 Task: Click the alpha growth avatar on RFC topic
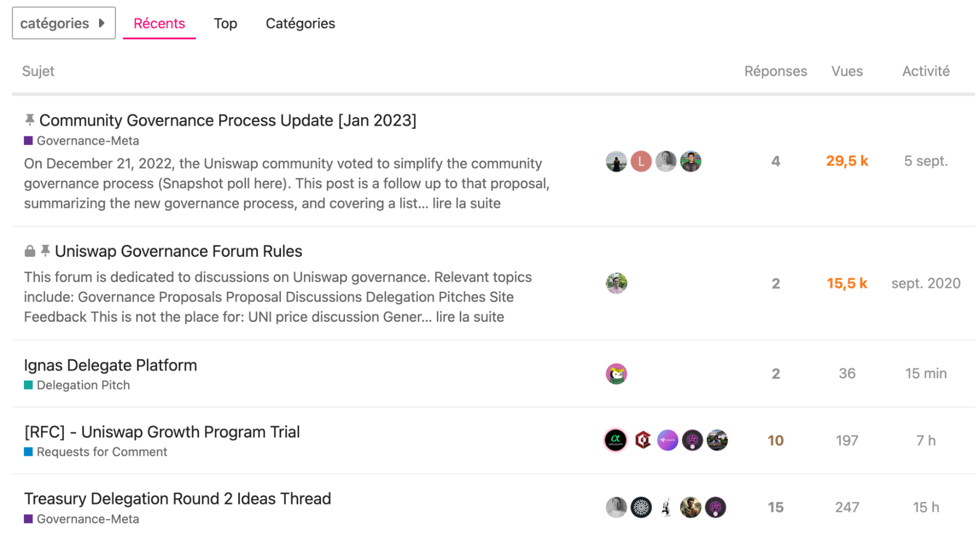(x=615, y=440)
